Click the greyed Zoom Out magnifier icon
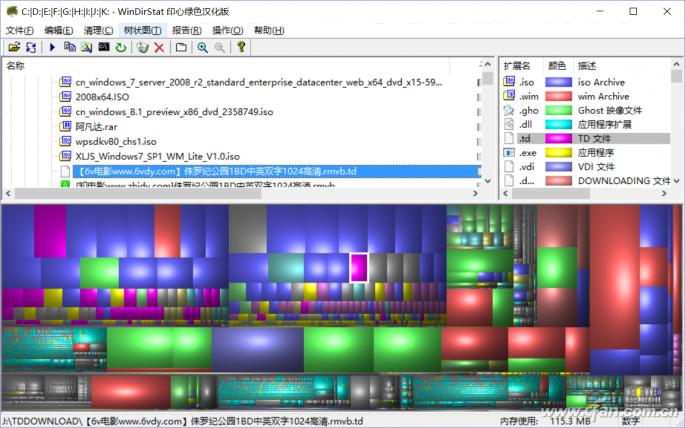 (219, 47)
